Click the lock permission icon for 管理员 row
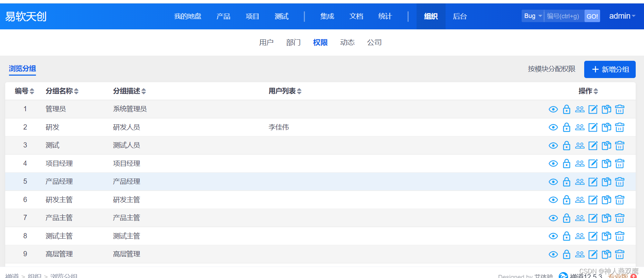Screen dimensions: 644x278 coord(566,109)
